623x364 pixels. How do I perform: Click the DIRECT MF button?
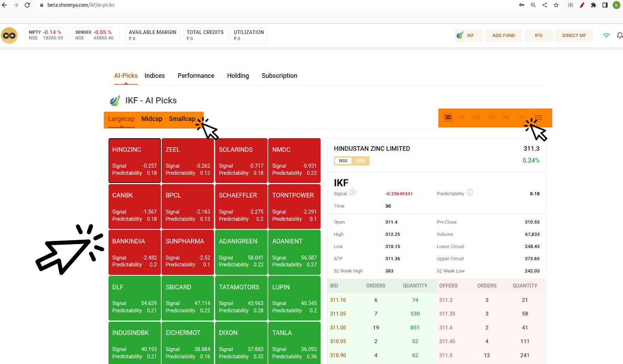coord(574,35)
